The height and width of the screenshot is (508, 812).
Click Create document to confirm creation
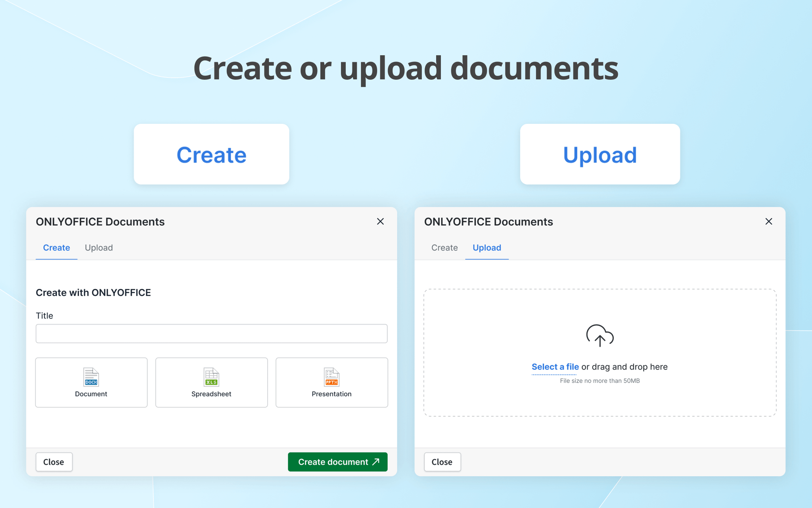337,462
